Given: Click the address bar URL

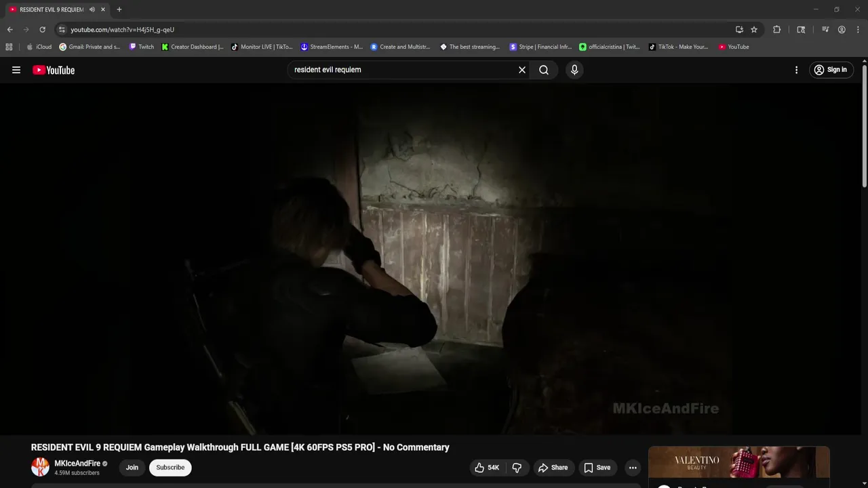Looking at the screenshot, I should pos(123,30).
